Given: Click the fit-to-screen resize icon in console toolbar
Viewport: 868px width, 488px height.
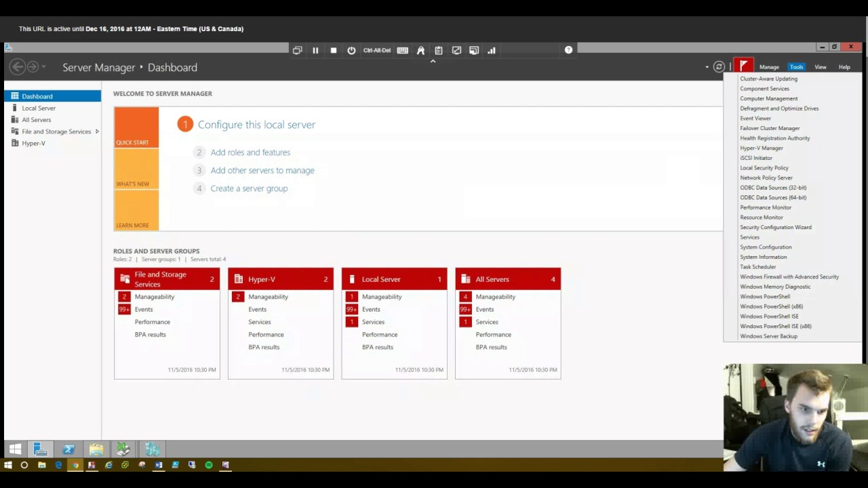Looking at the screenshot, I should [456, 50].
